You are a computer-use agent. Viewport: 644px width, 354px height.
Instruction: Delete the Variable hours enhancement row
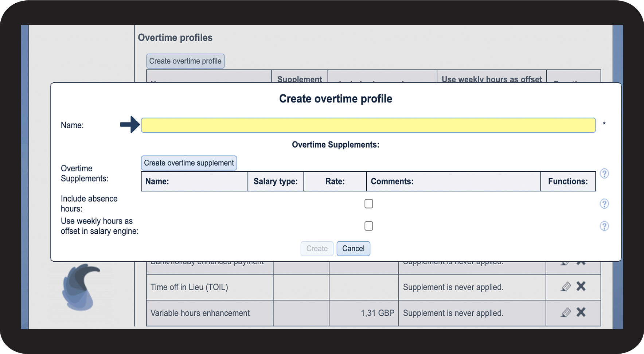(581, 312)
